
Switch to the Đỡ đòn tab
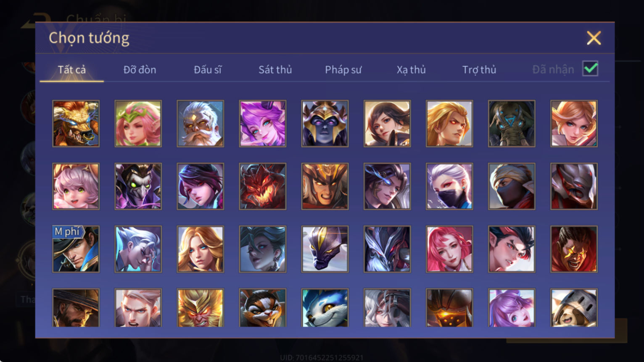[x=140, y=70]
